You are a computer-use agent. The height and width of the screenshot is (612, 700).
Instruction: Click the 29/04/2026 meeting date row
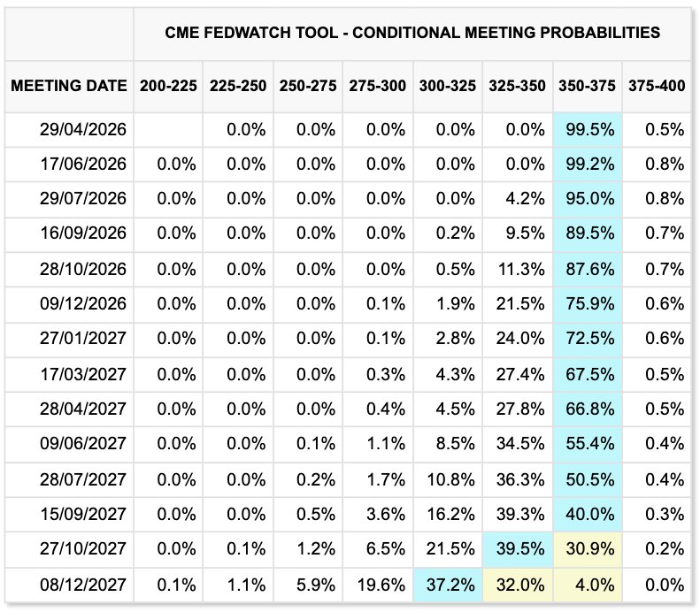(83, 129)
